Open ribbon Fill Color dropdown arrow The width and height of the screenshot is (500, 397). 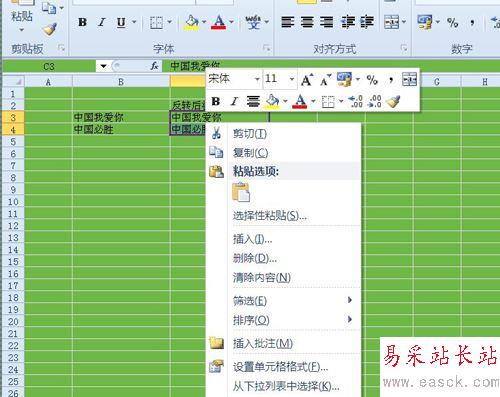204,22
